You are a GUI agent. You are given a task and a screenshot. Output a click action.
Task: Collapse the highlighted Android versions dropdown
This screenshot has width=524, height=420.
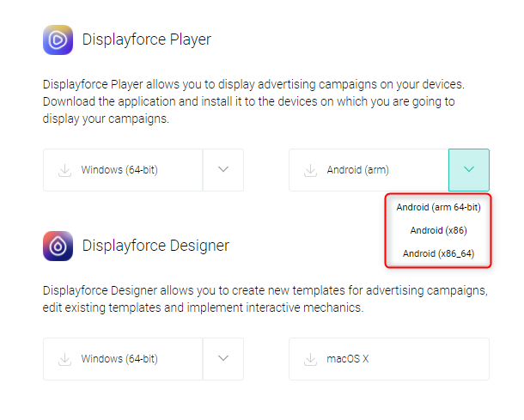[x=469, y=170]
